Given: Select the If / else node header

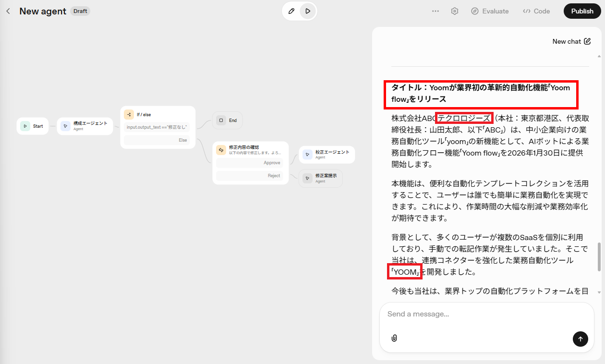Looking at the screenshot, I should click(x=158, y=114).
